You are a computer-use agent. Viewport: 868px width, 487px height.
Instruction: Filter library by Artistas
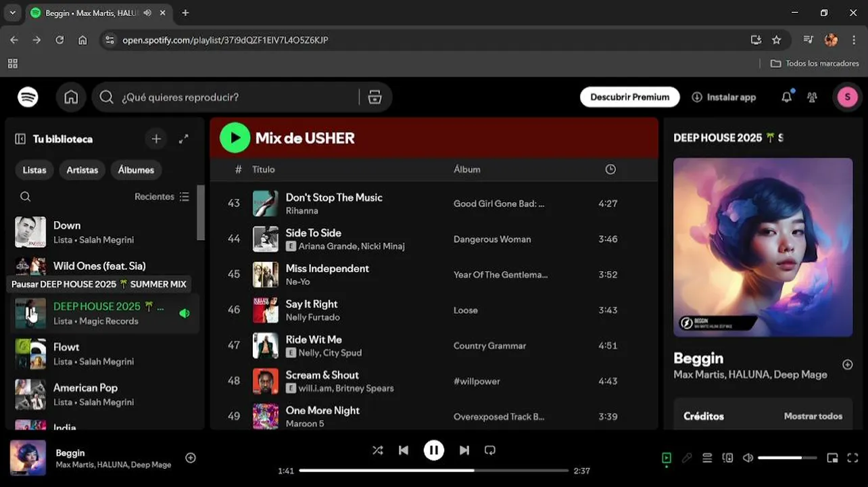click(82, 170)
